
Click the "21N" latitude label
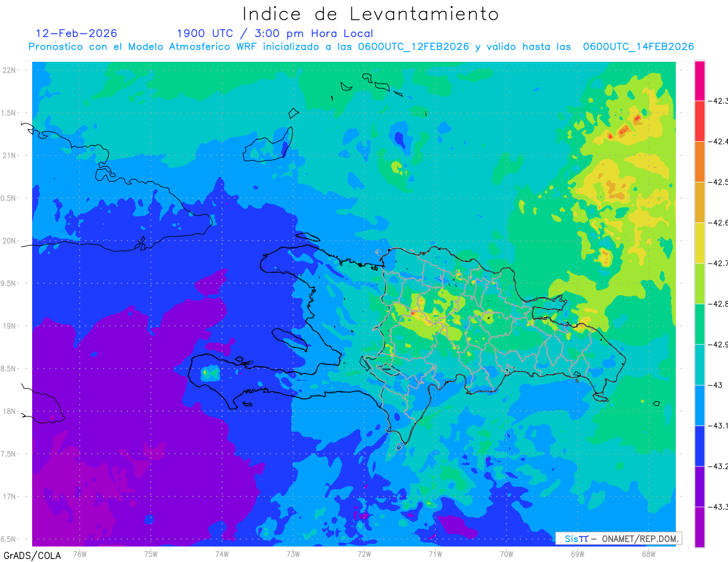pos(10,155)
